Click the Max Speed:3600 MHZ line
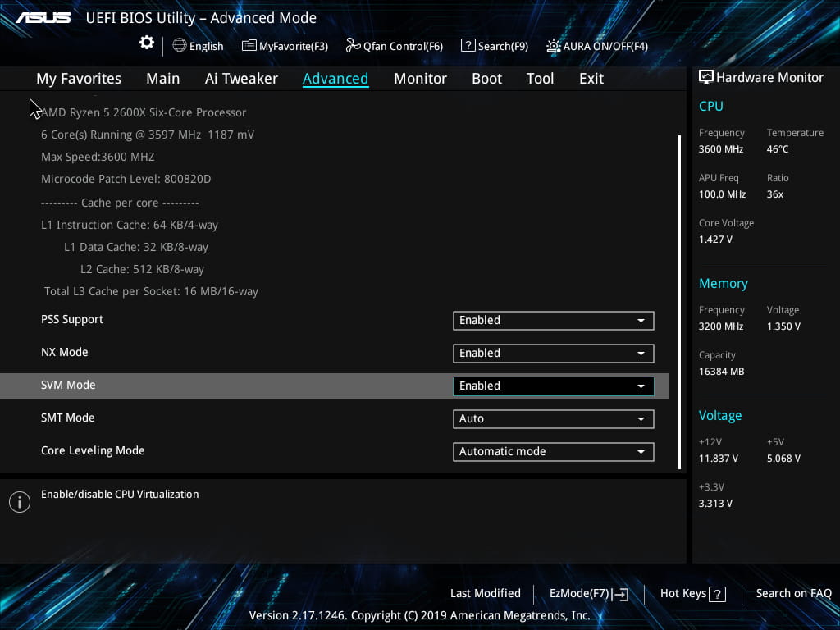The image size is (840, 630). (x=98, y=157)
